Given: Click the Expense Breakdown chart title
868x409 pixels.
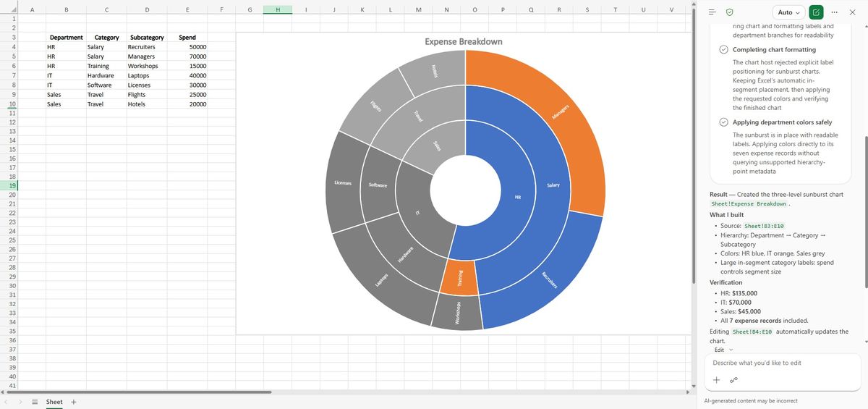Looking at the screenshot, I should (464, 41).
